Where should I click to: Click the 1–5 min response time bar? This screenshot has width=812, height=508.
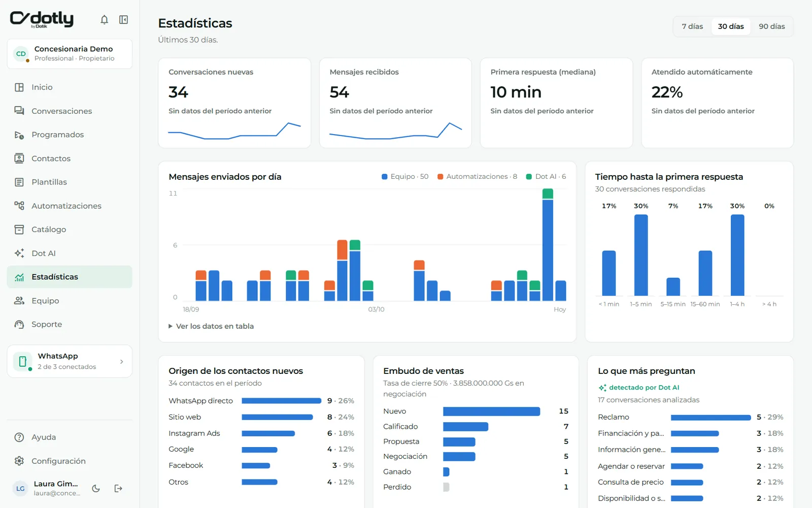point(641,255)
